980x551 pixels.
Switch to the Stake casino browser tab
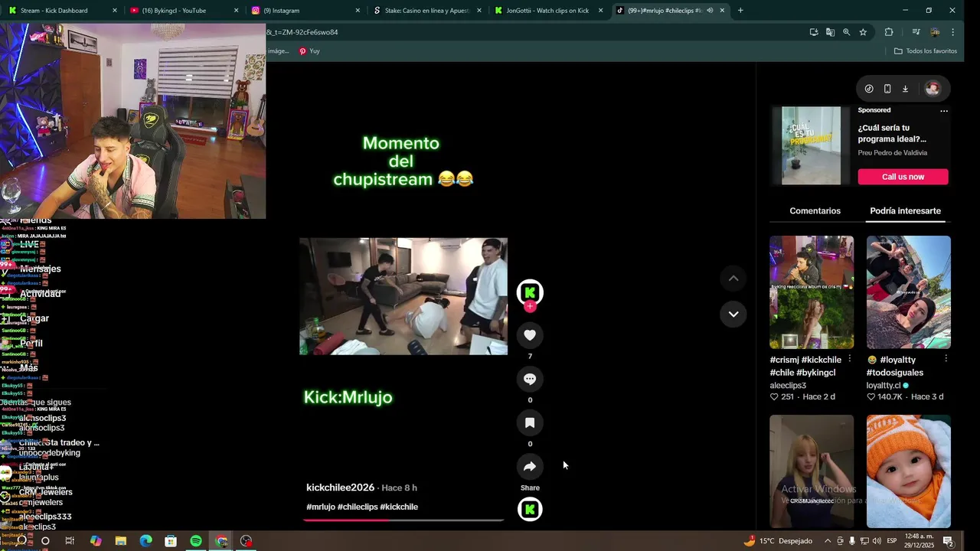[426, 11]
